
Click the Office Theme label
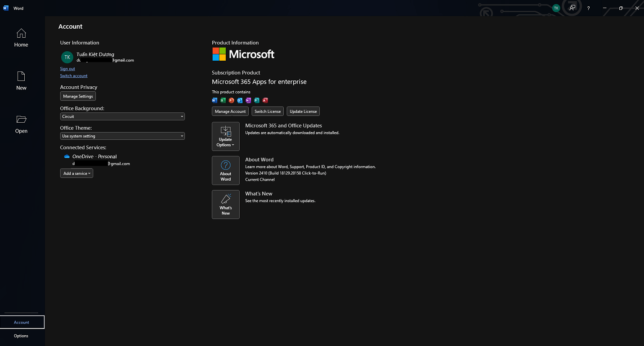tap(76, 128)
